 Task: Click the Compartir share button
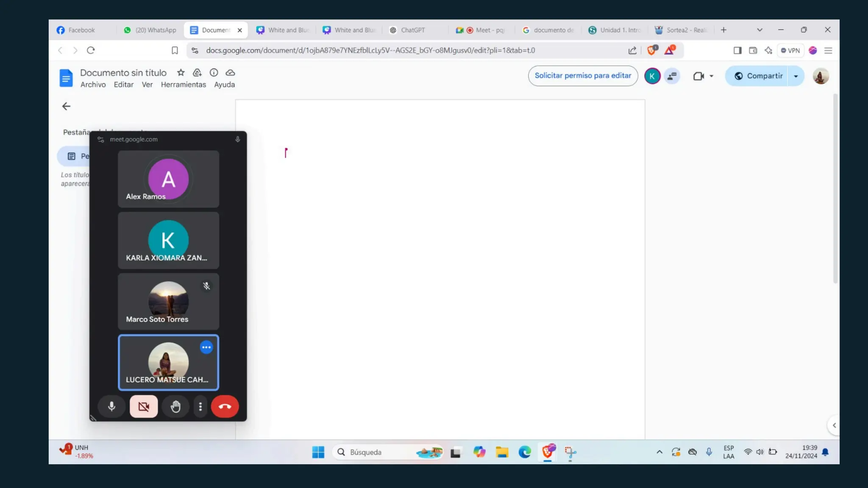[758, 76]
